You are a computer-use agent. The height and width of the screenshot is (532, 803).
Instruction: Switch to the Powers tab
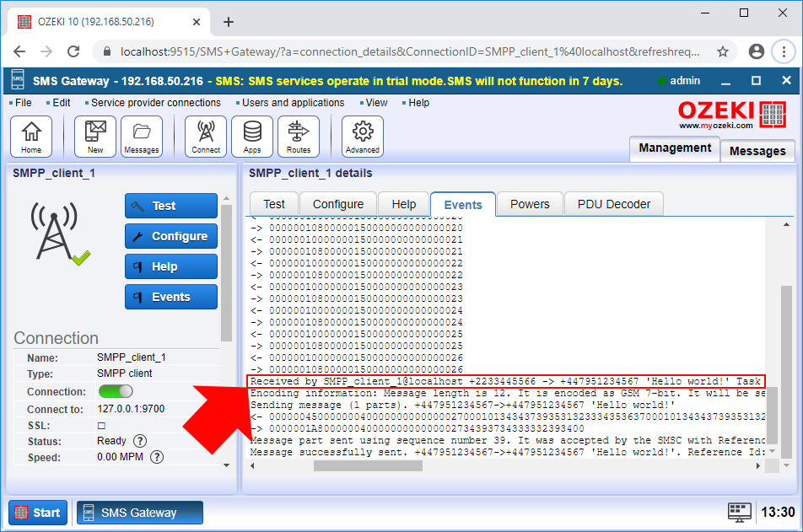tap(530, 204)
